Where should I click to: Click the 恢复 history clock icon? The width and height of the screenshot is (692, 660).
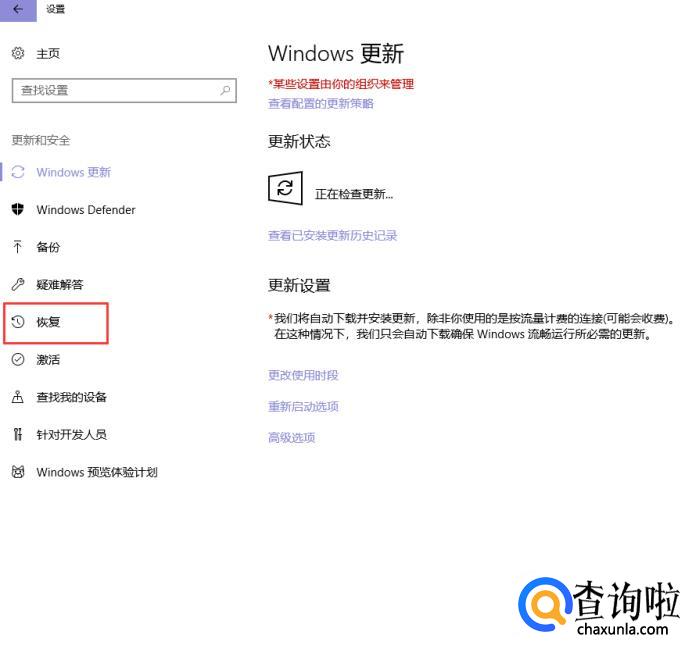(x=18, y=322)
